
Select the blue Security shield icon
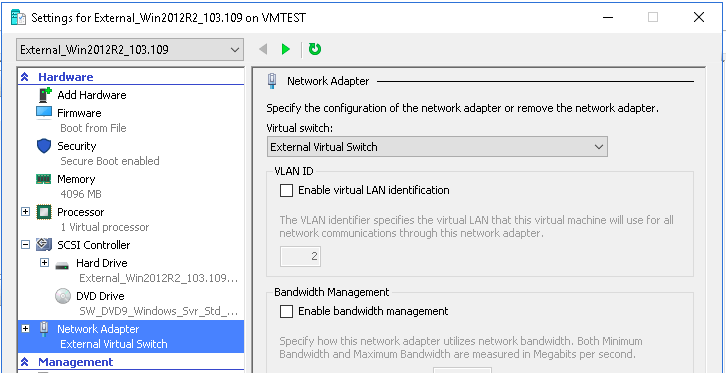(44, 146)
